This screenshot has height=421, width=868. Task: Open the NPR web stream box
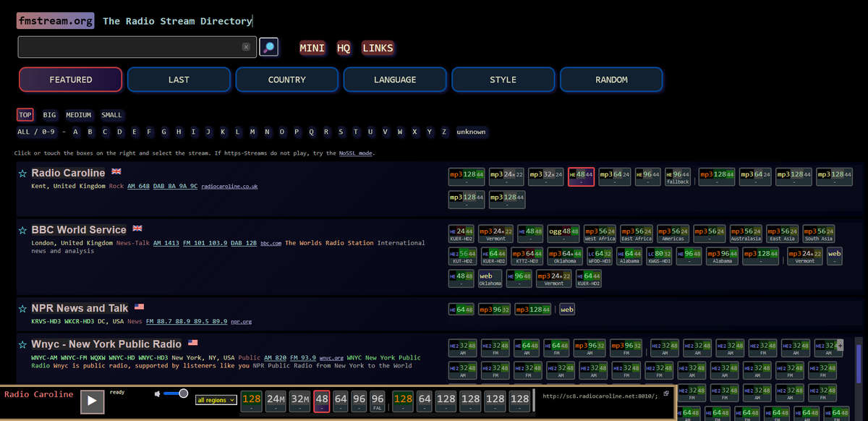(x=567, y=310)
